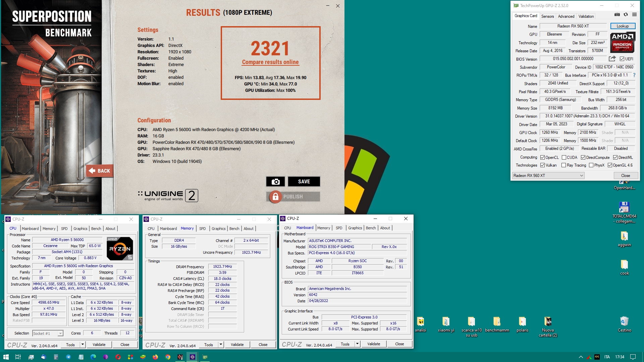Open the polaris desktop folder

click(522, 324)
